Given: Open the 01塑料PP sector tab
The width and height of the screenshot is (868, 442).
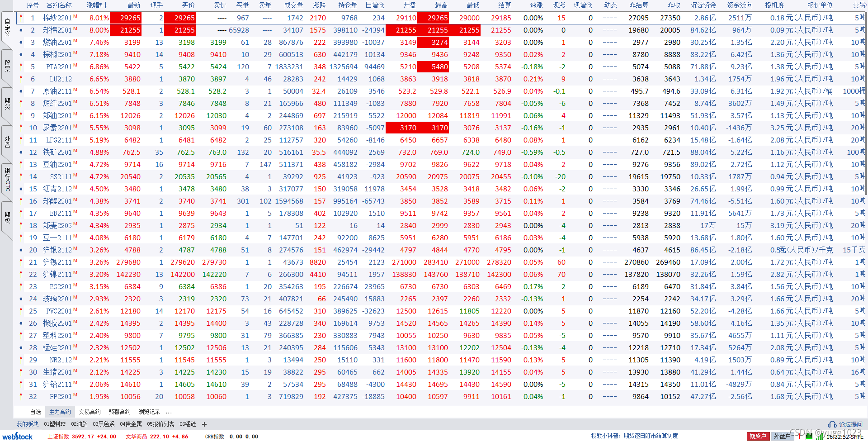Looking at the screenshot, I should 55,424.
